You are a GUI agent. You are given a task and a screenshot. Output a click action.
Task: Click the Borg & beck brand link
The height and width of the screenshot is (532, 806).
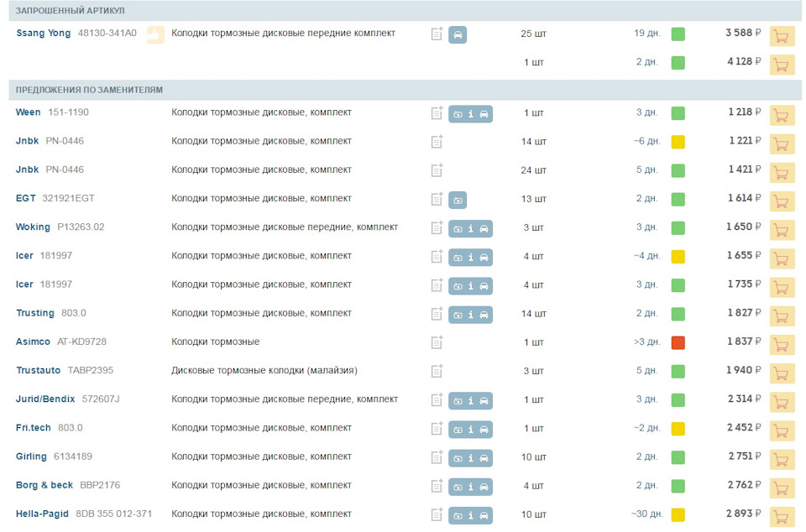(44, 485)
